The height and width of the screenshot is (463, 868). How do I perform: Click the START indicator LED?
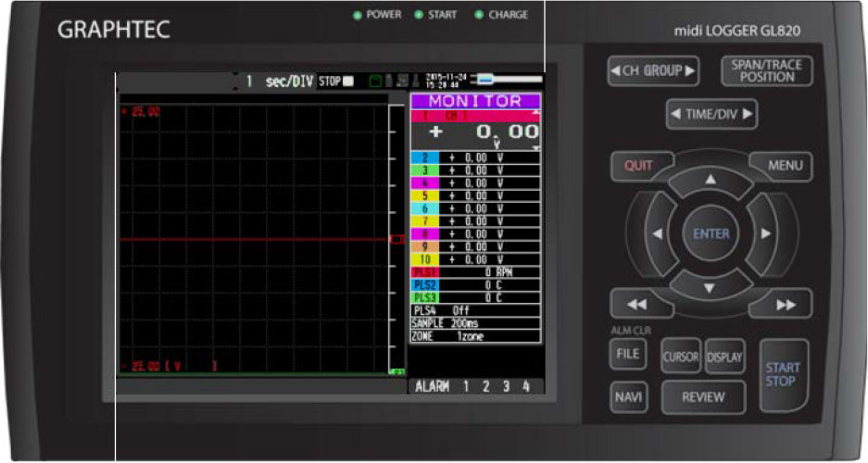pos(419,15)
